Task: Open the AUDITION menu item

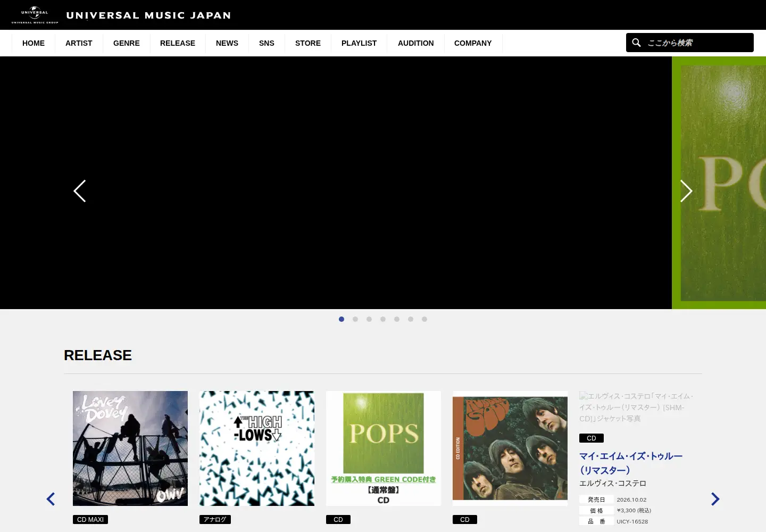Action: (416, 43)
